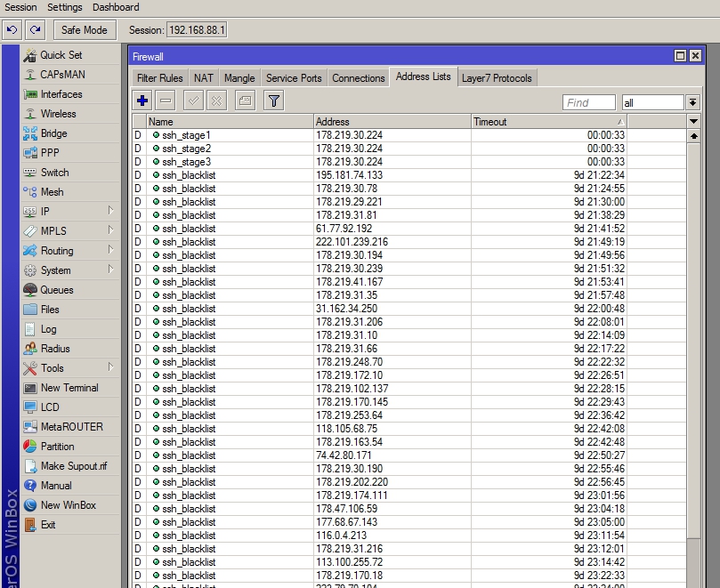This screenshot has height=588, width=720.
Task: Open the column chooser dropdown arrow
Action: [x=693, y=122]
